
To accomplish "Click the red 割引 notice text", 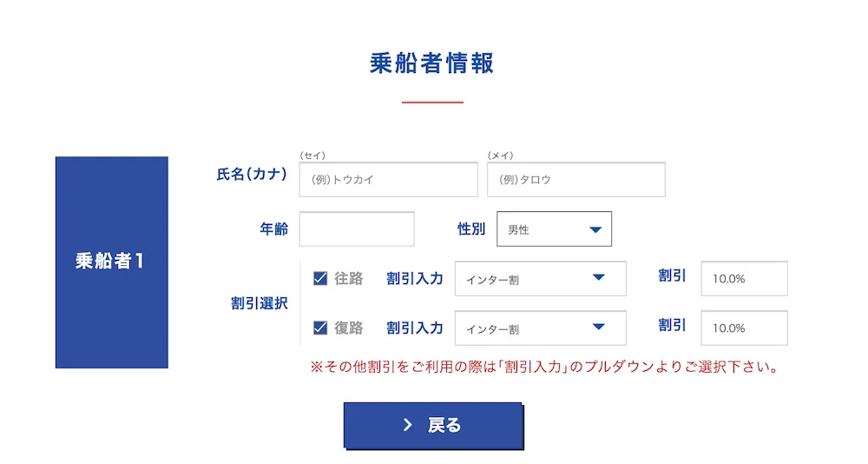I will coord(542,367).
